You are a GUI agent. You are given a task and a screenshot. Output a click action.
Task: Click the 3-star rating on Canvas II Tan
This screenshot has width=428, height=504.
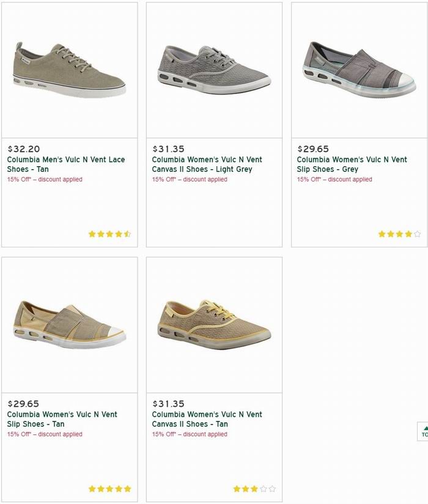coord(254,489)
